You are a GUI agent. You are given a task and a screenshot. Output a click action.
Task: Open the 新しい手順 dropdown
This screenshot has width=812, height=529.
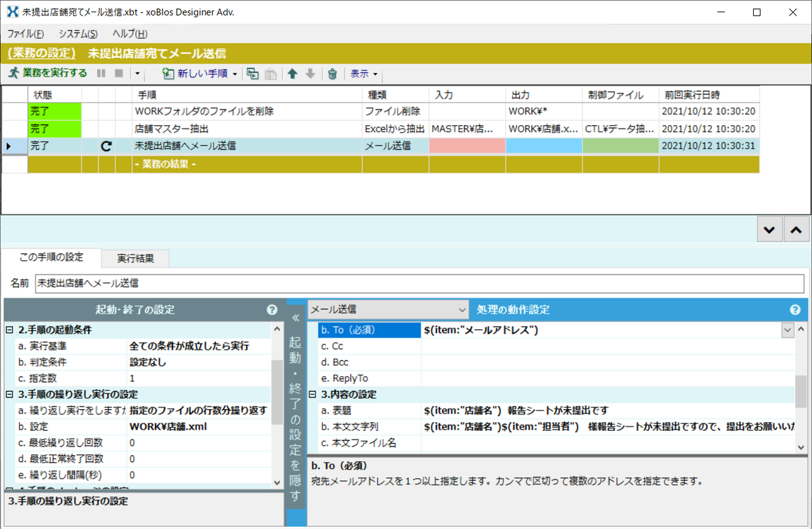click(200, 74)
